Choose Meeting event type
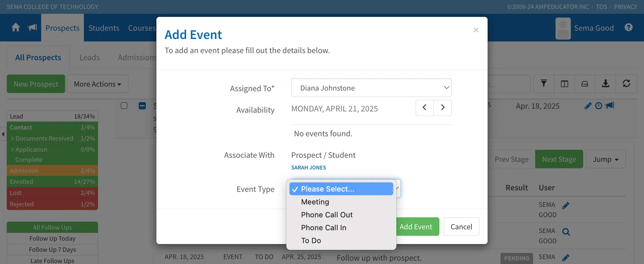The width and height of the screenshot is (644, 264). (x=341, y=202)
